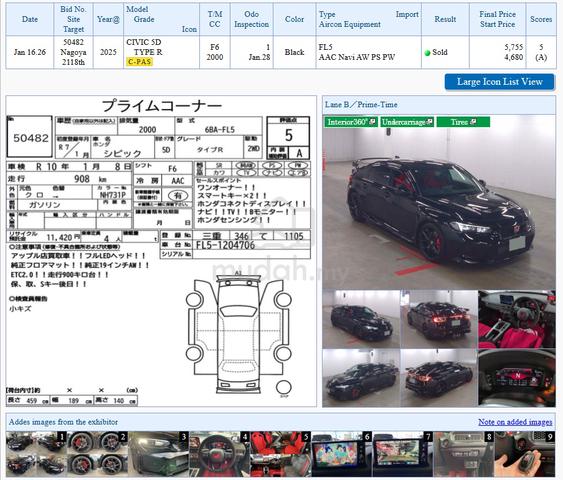Open exhibitor image 5 red seats photo
The width and height of the screenshot is (563, 480).
(280, 454)
